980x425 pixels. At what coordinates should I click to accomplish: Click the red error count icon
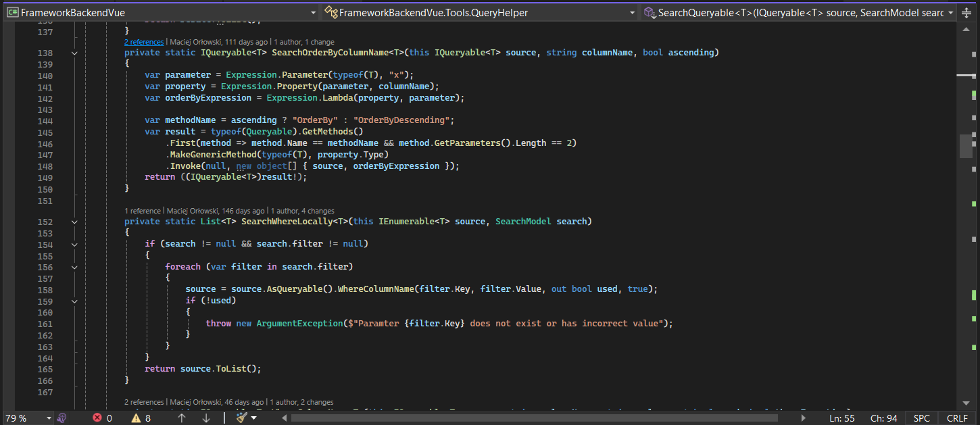pyautogui.click(x=97, y=418)
